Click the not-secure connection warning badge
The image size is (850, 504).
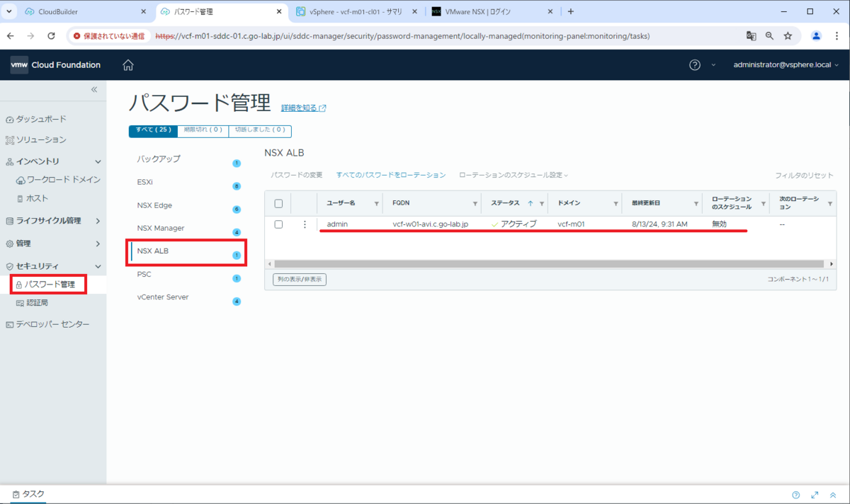click(x=109, y=35)
